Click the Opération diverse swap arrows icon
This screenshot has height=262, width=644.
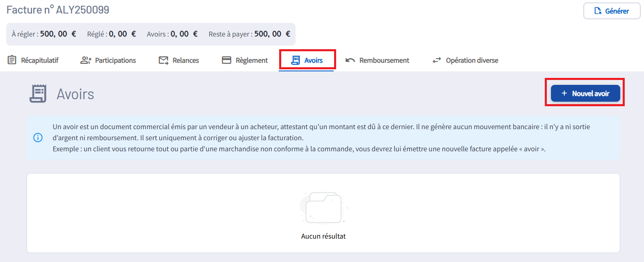[x=437, y=60]
